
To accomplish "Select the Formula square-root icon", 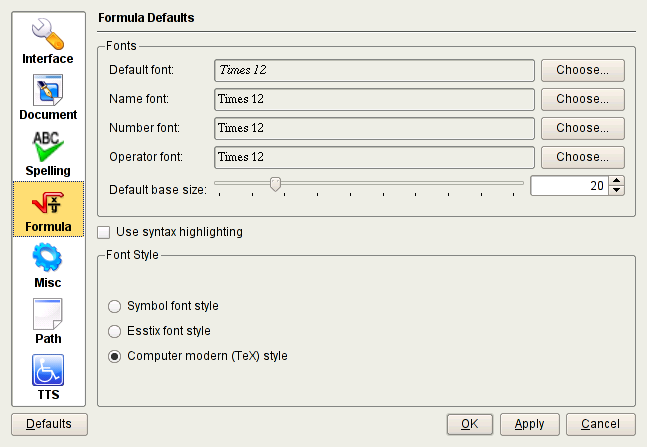I will point(48,202).
